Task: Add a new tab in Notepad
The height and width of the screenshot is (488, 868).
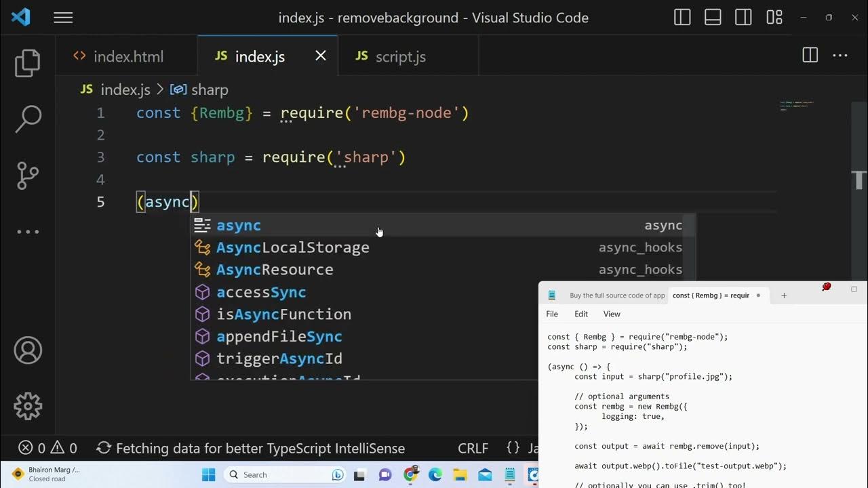Action: (784, 296)
